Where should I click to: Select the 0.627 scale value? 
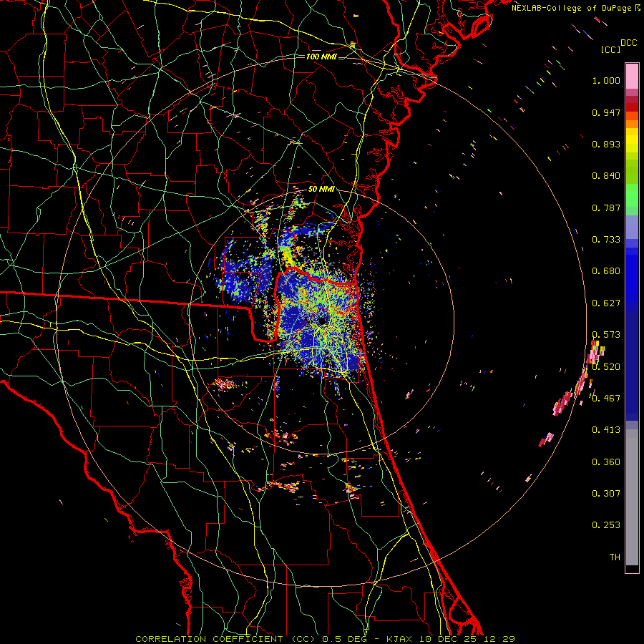click(606, 303)
